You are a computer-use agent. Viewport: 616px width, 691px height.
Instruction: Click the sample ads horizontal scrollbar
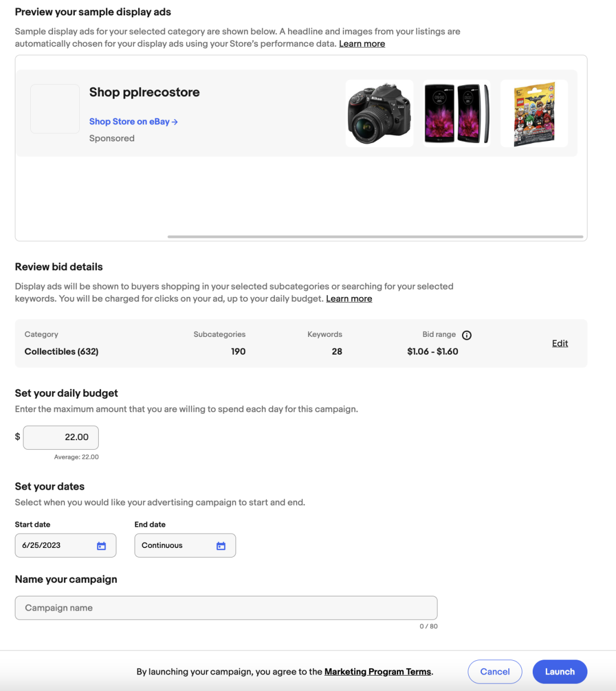375,237
